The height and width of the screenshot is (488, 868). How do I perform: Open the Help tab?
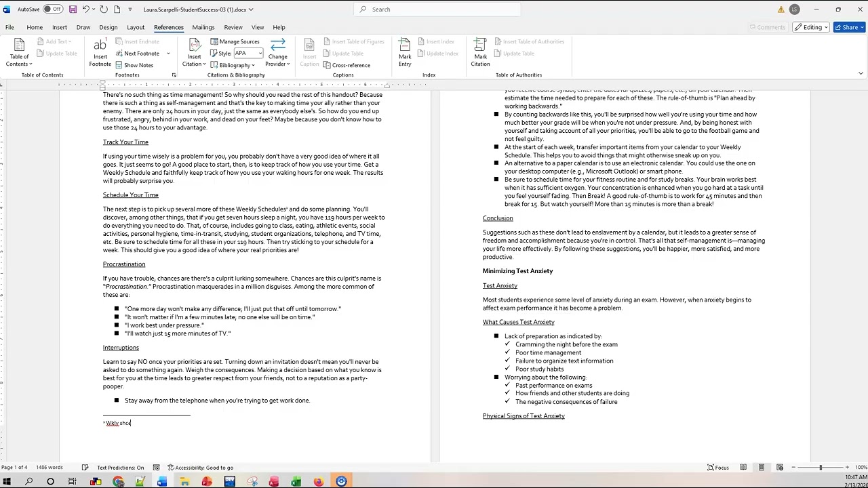[x=279, y=27]
